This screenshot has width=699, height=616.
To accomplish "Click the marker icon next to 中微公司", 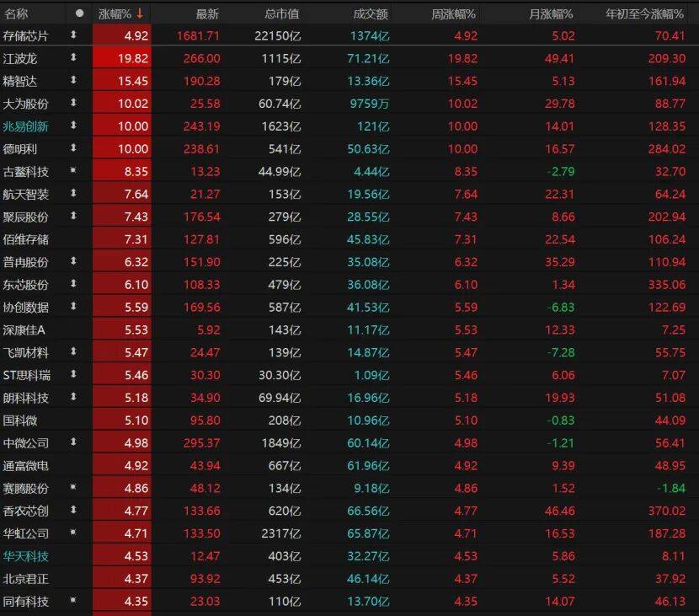I will (x=73, y=442).
